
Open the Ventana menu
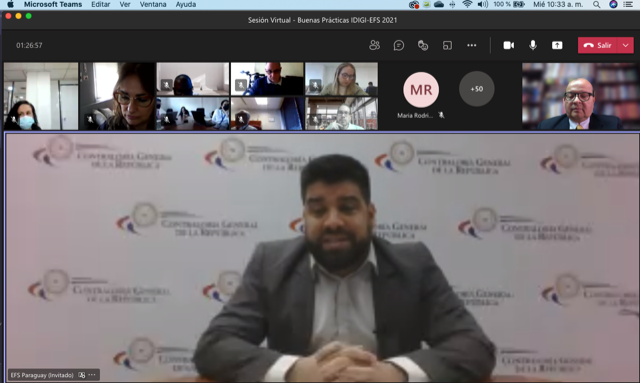(x=153, y=4)
